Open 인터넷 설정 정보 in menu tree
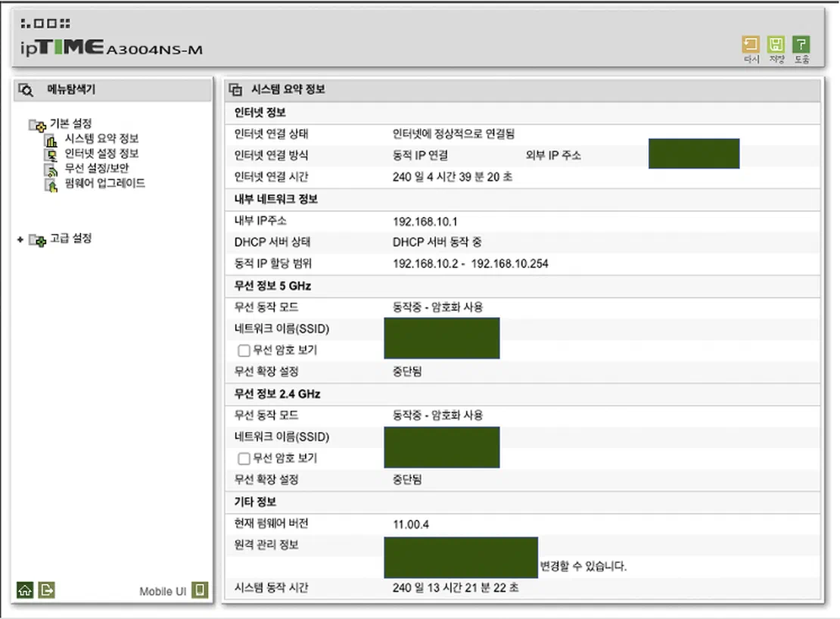840x619 pixels. (102, 154)
